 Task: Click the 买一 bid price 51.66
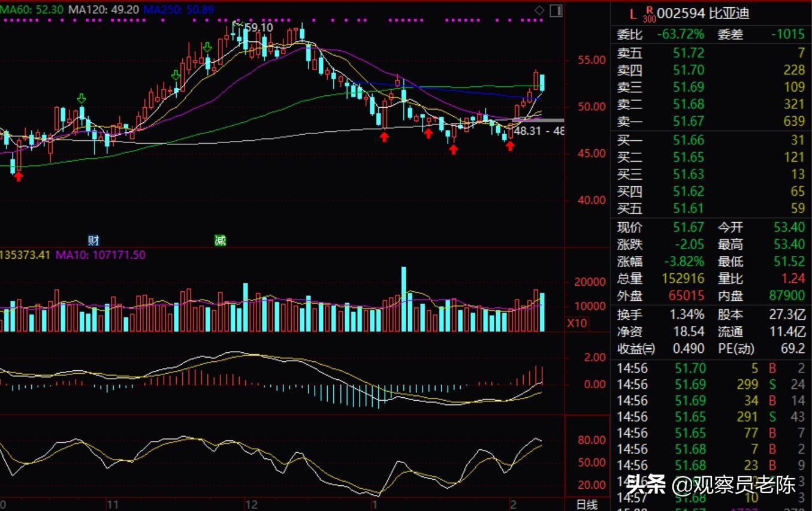coord(689,140)
